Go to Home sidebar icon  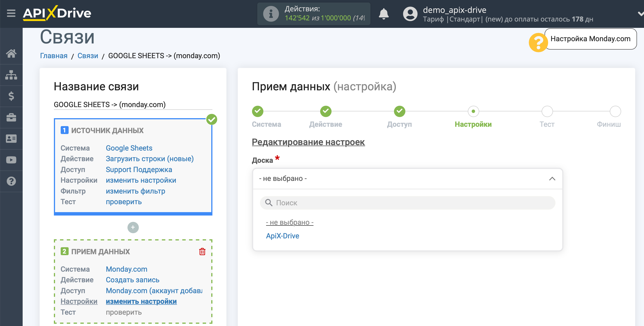[11, 53]
